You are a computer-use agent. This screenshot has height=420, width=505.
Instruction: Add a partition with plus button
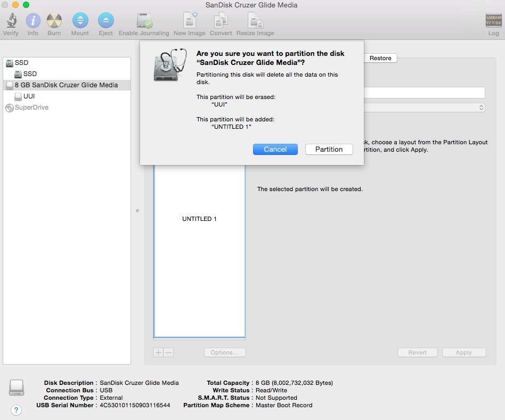[x=158, y=352]
